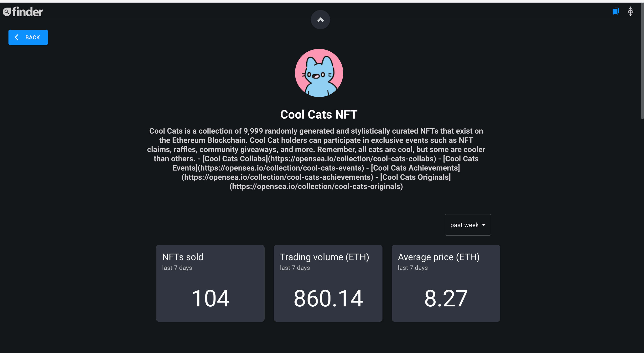
Task: Click the NFTs sold card title
Action: point(183,257)
